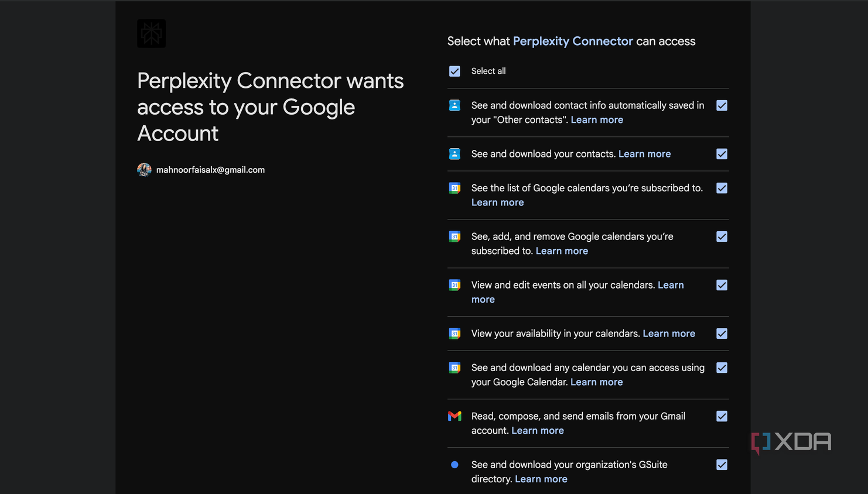
Task: Click the mahnoorfaisalx@gmail.com account email
Action: coord(210,170)
